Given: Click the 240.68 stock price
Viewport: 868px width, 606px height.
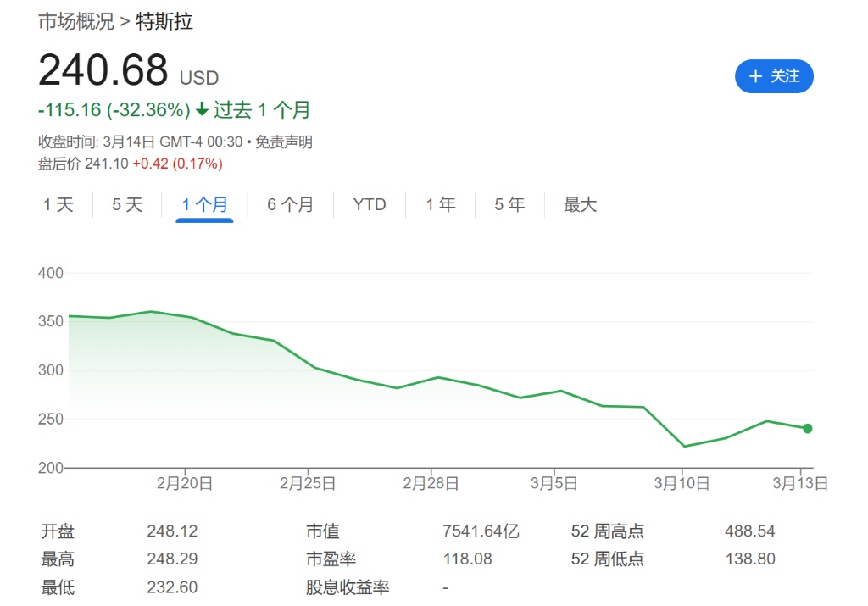Looking at the screenshot, I should point(103,70).
